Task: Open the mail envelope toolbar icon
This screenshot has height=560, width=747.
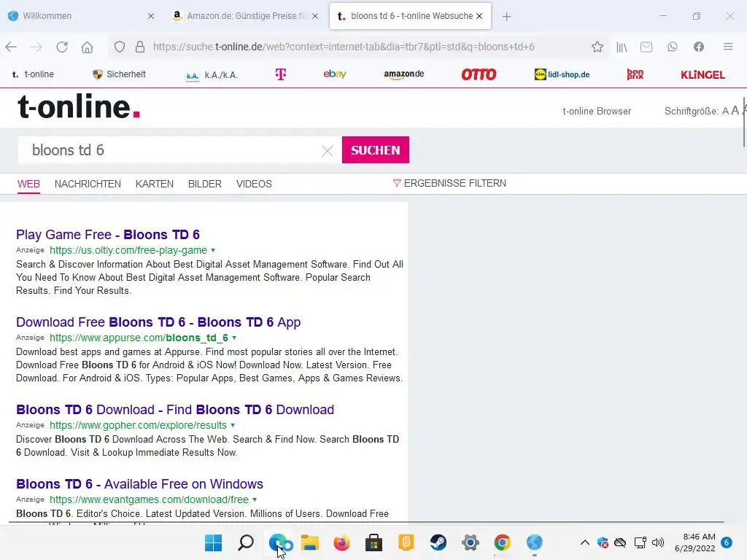Action: tap(646, 47)
